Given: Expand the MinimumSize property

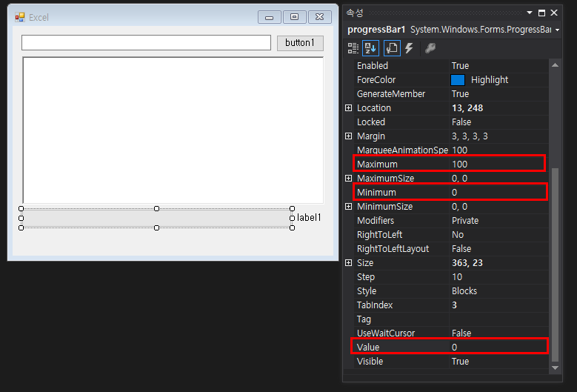Looking at the screenshot, I should [x=348, y=207].
